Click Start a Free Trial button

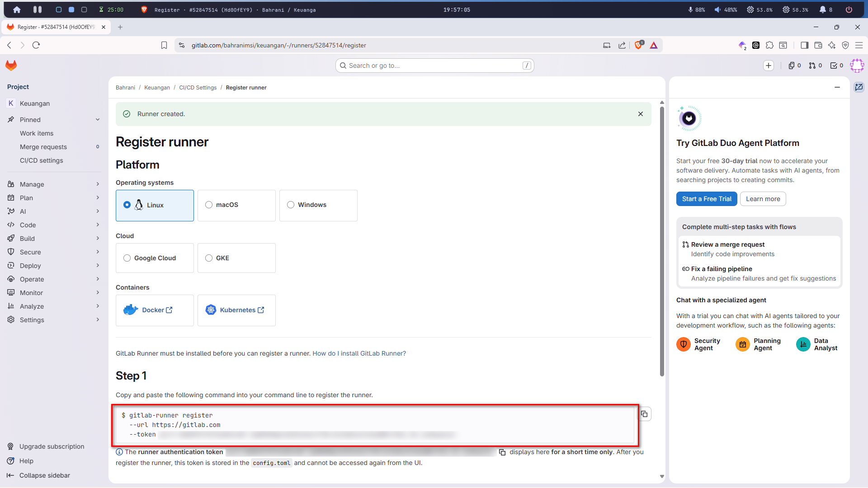coord(707,199)
